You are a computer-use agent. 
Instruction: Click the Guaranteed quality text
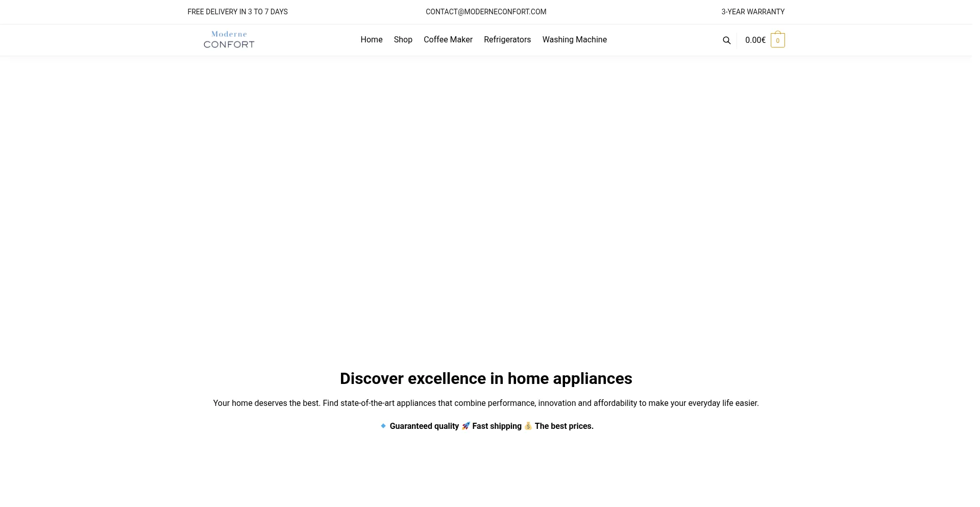point(424,426)
